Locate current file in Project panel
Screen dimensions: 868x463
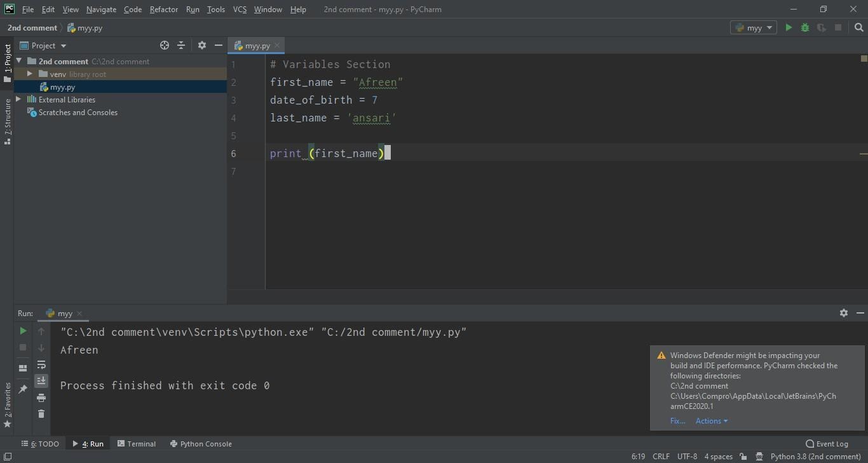pyautogui.click(x=165, y=45)
